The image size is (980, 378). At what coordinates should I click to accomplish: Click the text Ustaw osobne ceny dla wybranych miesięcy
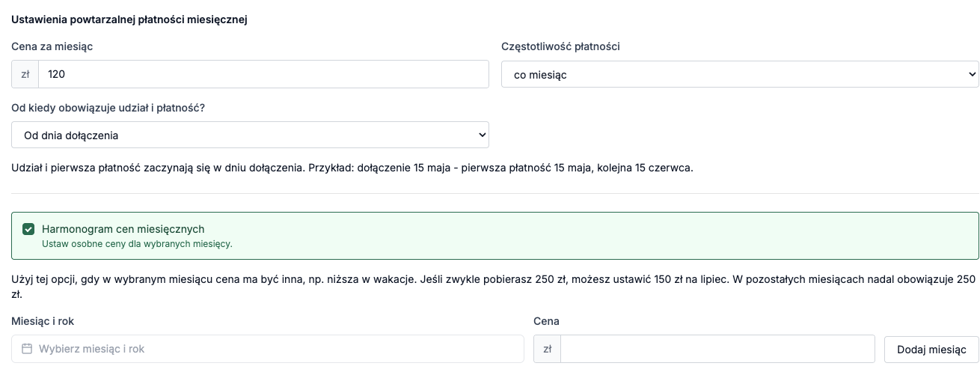[x=137, y=244]
